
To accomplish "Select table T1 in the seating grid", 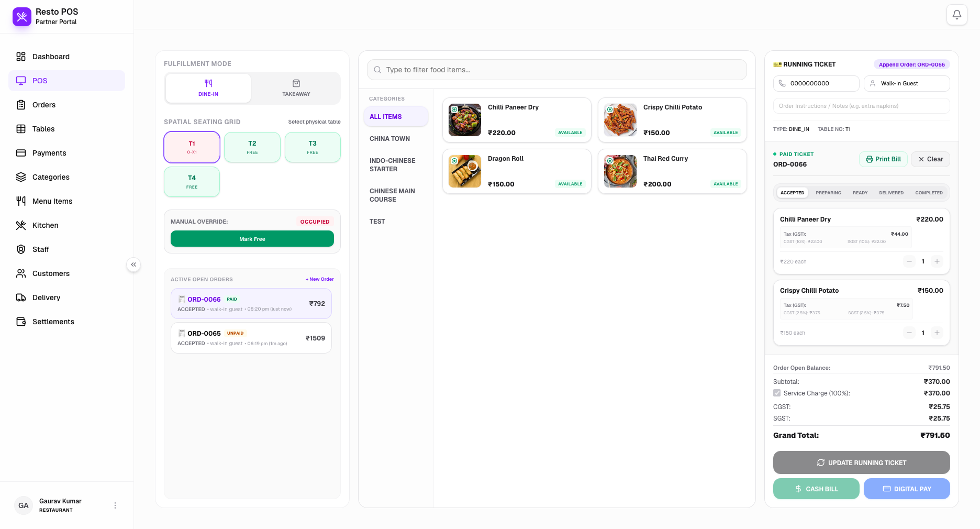I will [x=192, y=147].
